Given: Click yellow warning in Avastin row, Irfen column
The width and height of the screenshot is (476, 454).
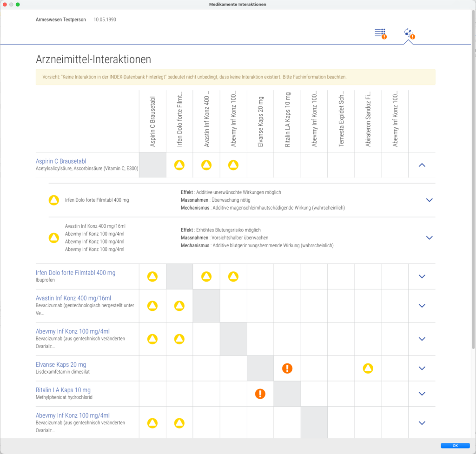Looking at the screenshot, I should coord(179,306).
